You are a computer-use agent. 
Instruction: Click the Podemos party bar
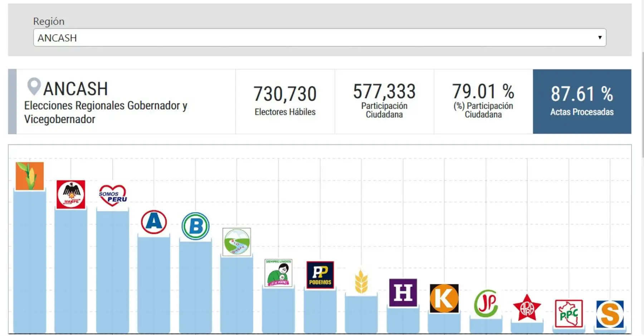click(x=320, y=312)
